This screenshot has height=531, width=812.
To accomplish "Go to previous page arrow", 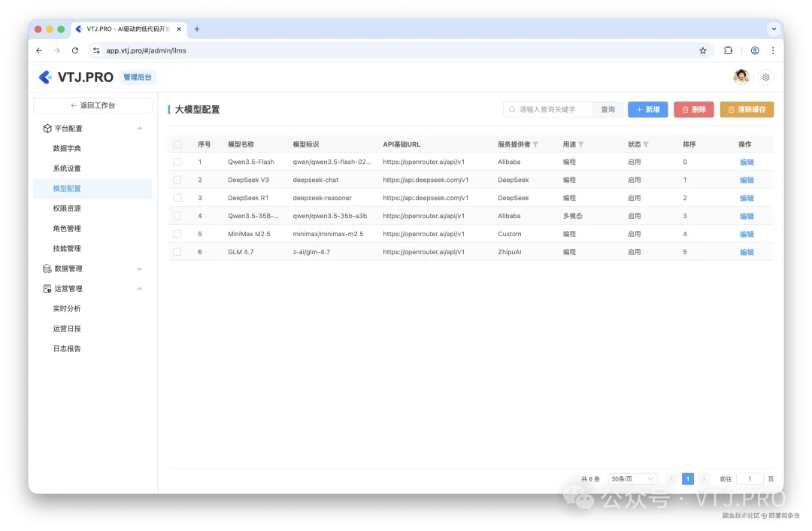I will tap(671, 478).
